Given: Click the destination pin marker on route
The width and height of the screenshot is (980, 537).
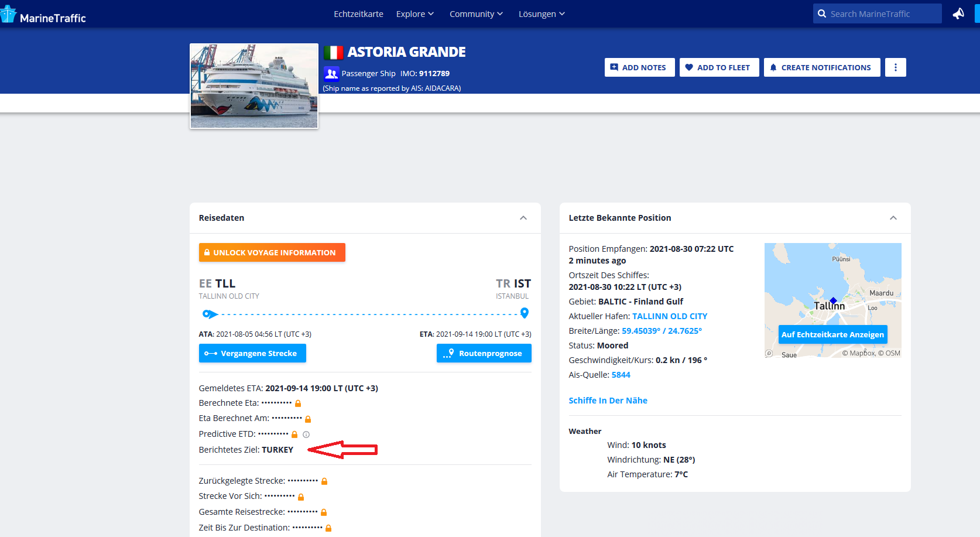Looking at the screenshot, I should (x=525, y=313).
